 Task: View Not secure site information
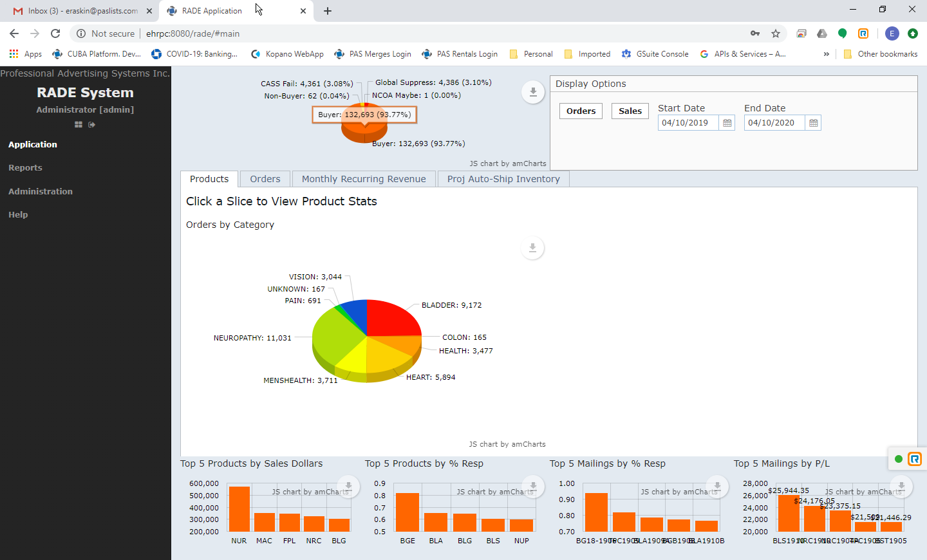point(106,33)
